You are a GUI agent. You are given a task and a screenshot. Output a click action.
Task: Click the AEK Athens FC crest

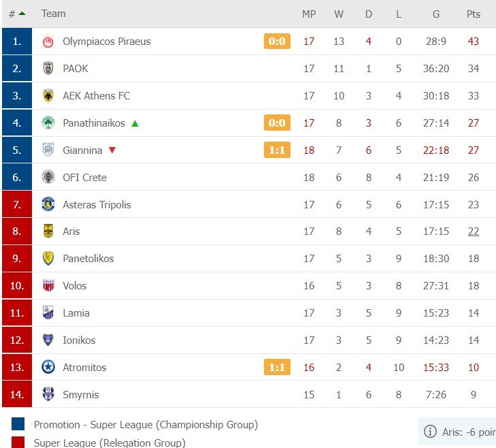tap(48, 96)
